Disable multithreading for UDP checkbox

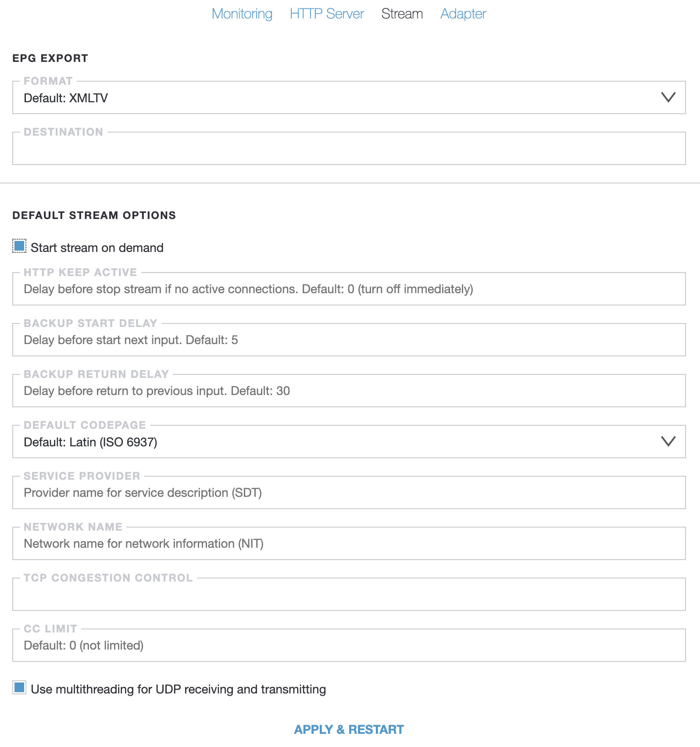tap(20, 688)
